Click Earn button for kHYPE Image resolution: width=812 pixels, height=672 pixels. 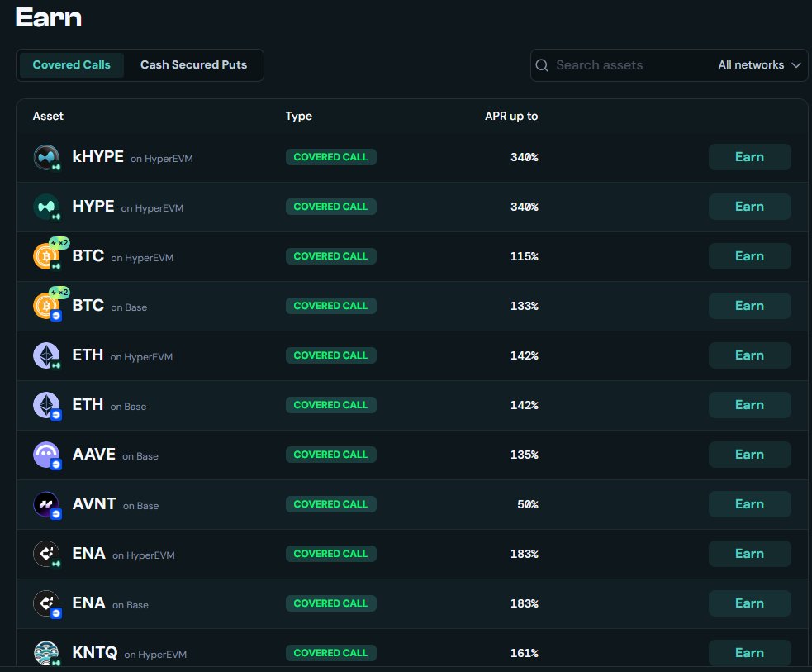coord(749,157)
